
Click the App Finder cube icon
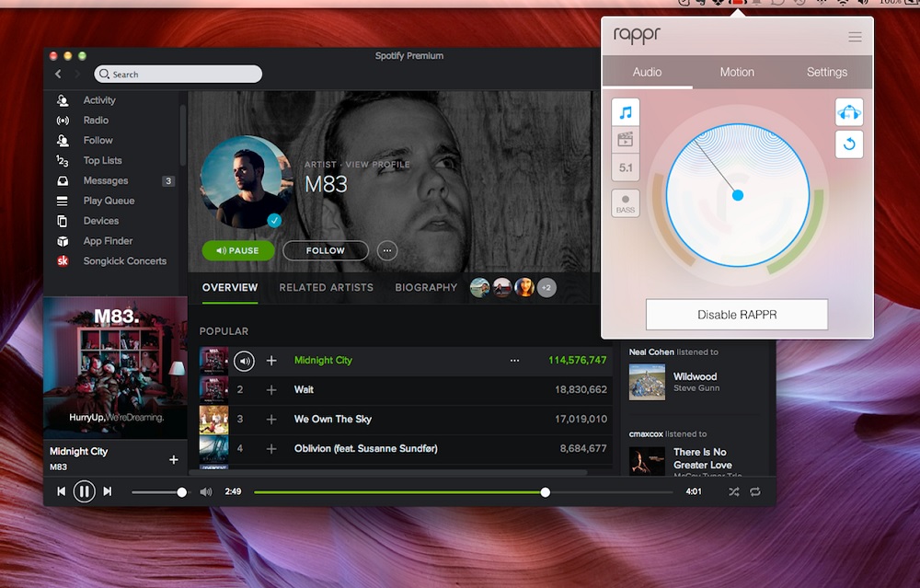(x=63, y=241)
